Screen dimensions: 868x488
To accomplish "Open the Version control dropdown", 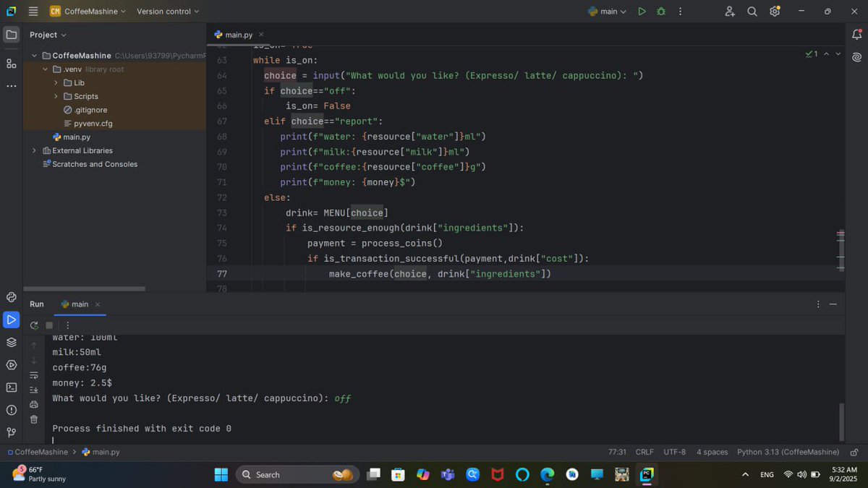I will (x=168, y=12).
